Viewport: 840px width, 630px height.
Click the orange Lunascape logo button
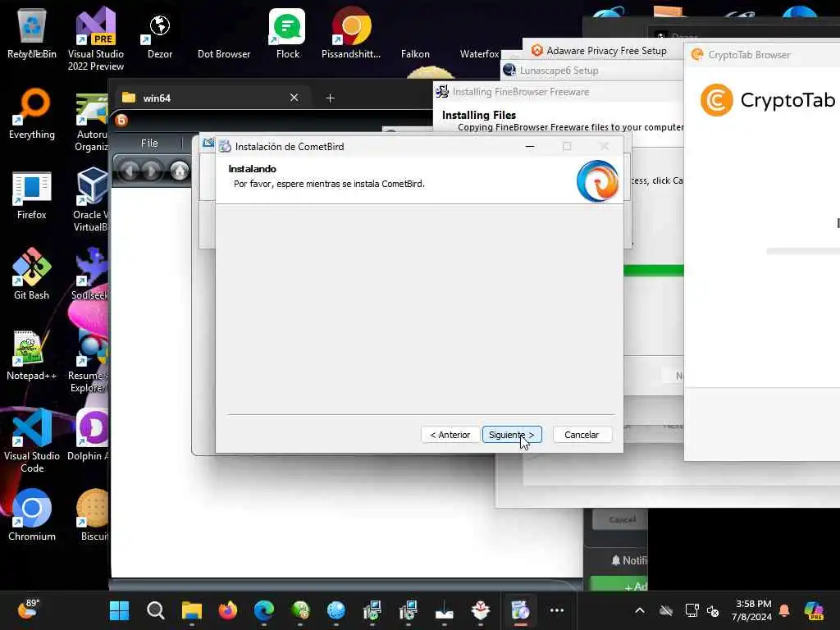coord(121,121)
